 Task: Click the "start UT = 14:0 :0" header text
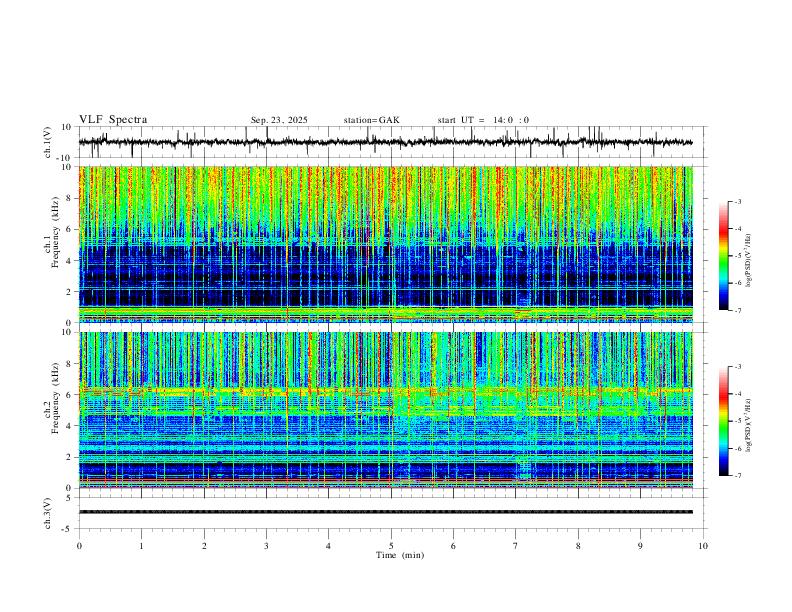coord(483,120)
